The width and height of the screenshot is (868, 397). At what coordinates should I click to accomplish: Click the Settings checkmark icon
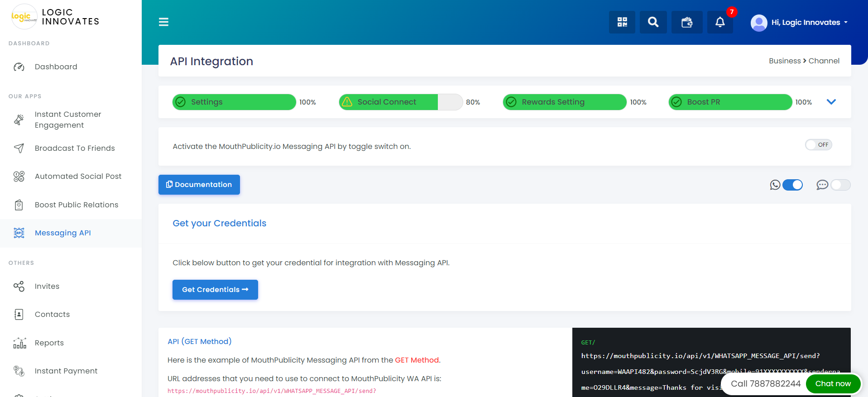[181, 102]
